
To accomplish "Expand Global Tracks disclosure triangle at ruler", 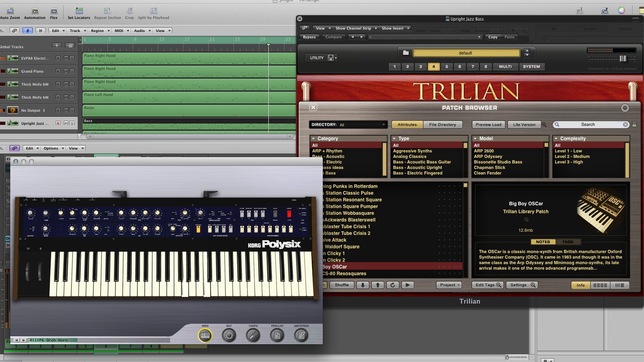I will (x=80, y=40).
